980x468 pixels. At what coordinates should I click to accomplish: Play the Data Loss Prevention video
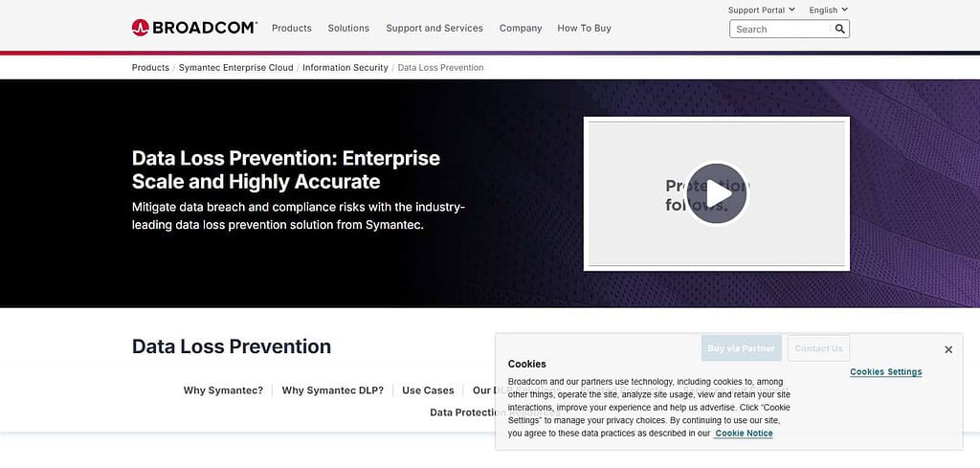point(717,193)
